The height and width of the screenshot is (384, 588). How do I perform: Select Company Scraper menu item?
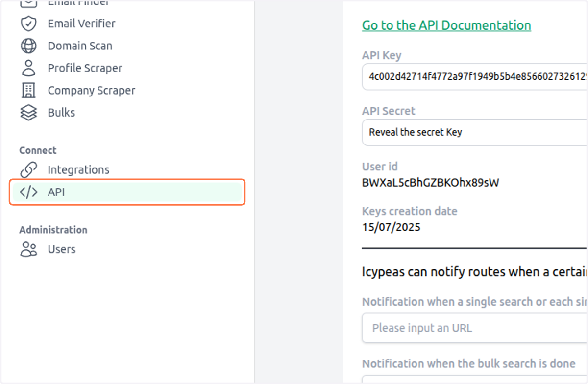click(91, 91)
